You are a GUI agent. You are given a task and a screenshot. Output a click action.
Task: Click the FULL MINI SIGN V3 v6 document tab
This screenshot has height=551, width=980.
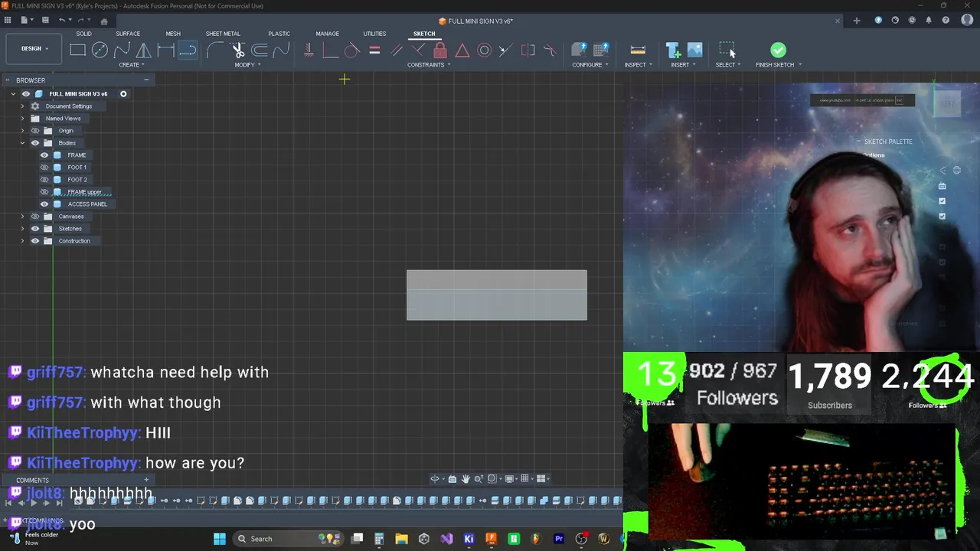click(x=475, y=21)
